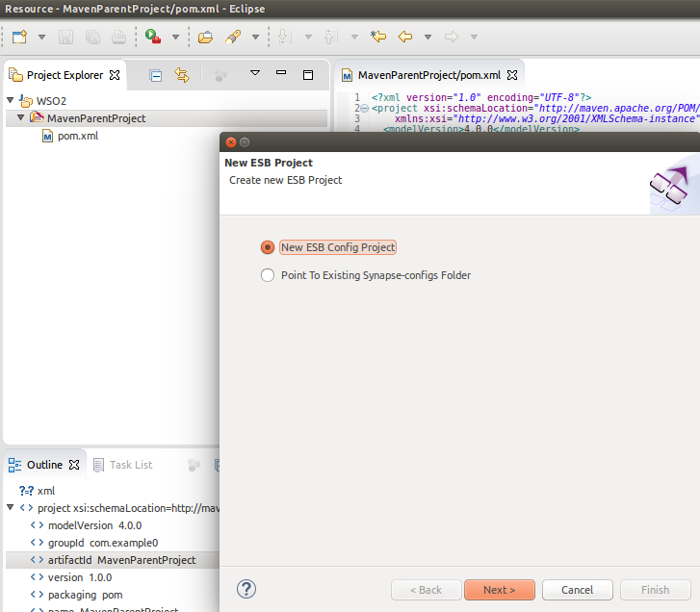Collapse the MavenParentProject tree node
The width and height of the screenshot is (700, 612).
[20, 118]
